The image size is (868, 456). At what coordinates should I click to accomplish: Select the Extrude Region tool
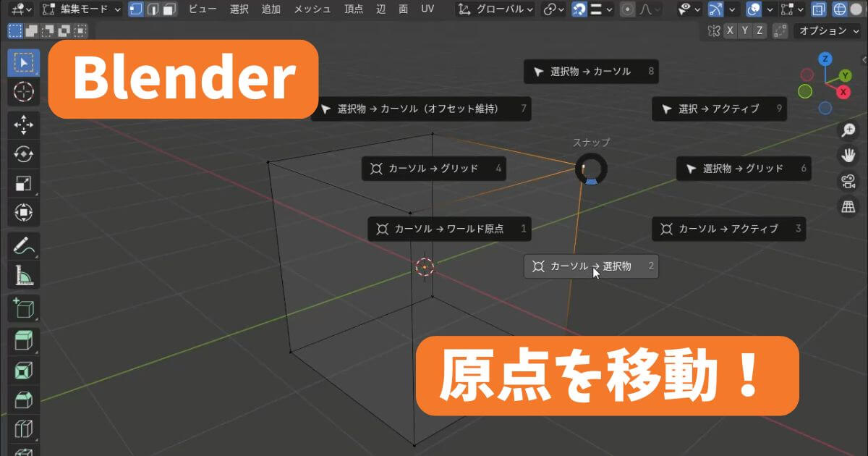tap(24, 342)
